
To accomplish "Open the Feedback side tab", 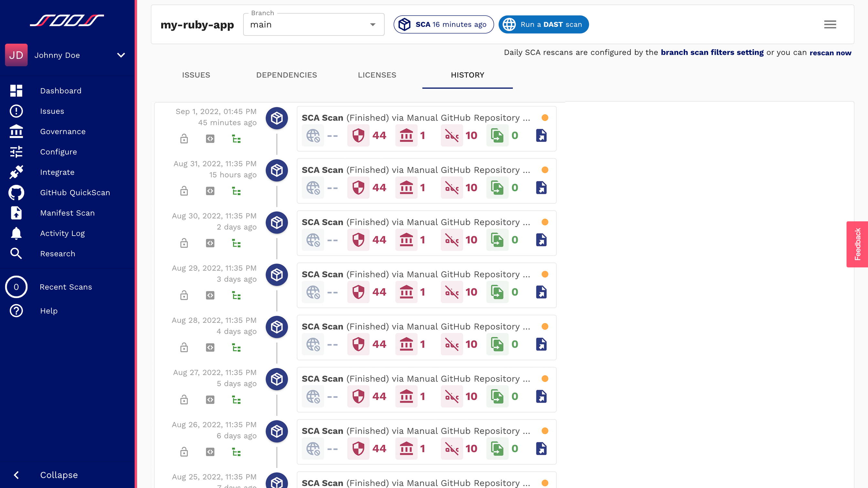I will [857, 244].
